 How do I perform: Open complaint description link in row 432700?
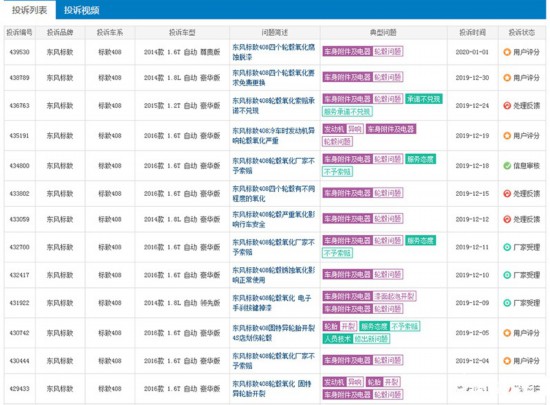coord(274,247)
